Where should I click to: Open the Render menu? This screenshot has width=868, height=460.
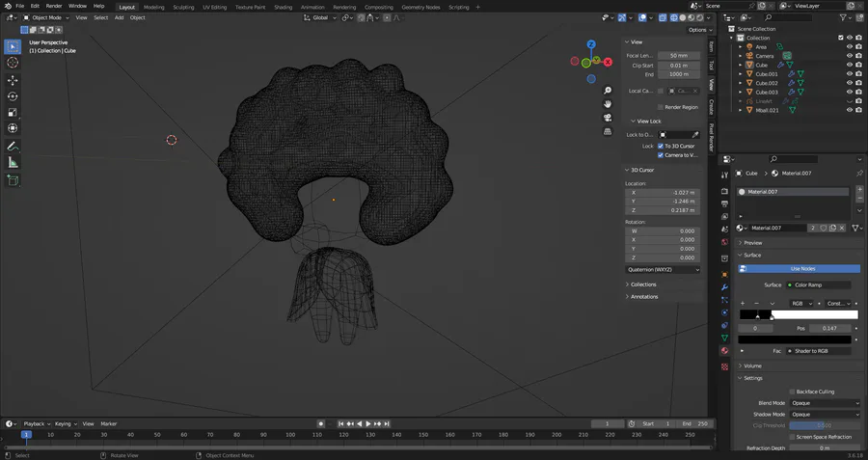coord(54,6)
